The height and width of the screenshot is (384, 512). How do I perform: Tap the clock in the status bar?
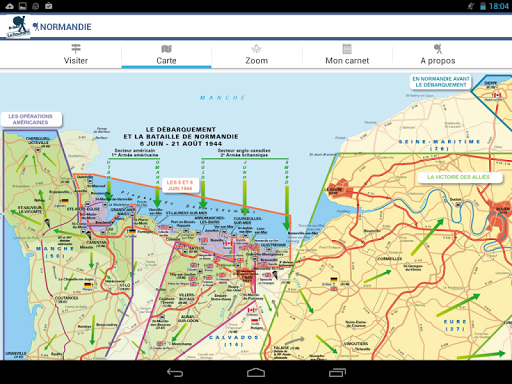[499, 6]
